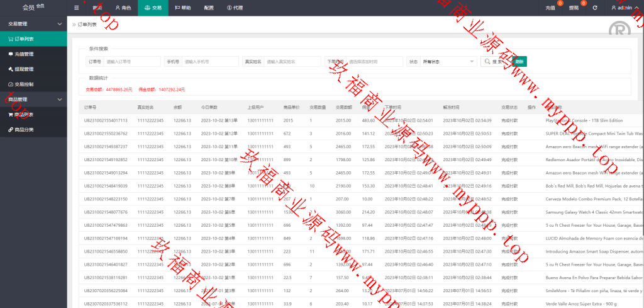Viewport: 644px width, 308px height.
Task: Open 提现管理 in the sidebar
Action: click(x=24, y=69)
